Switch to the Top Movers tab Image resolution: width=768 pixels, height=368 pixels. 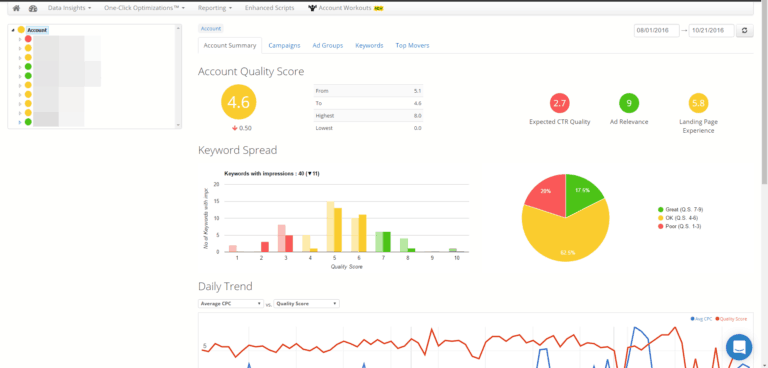coord(412,46)
